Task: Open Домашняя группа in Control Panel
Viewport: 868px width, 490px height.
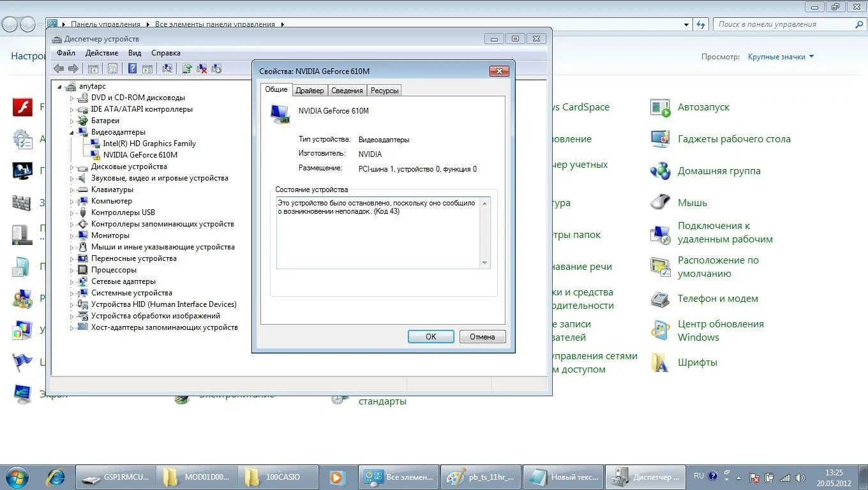Action: tap(705, 171)
